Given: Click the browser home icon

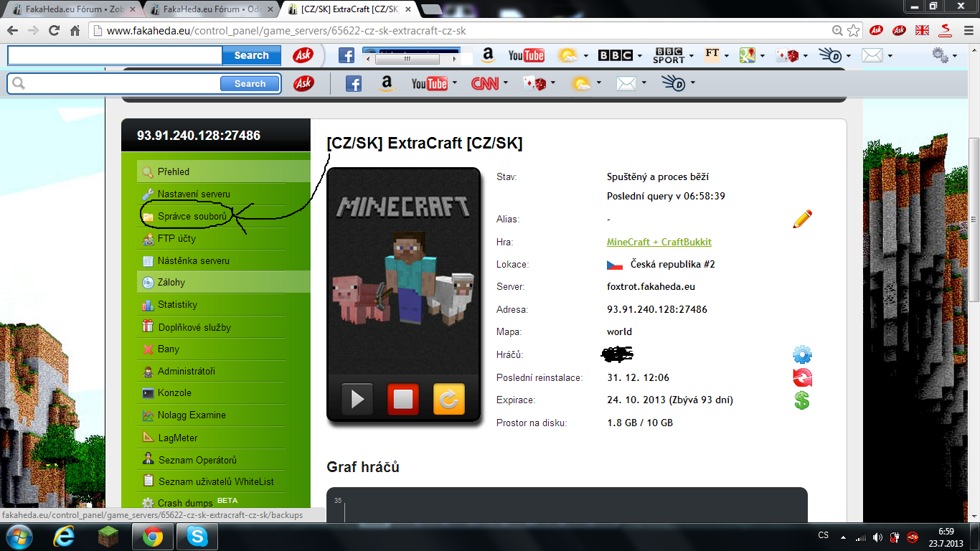Looking at the screenshot, I should 75,31.
